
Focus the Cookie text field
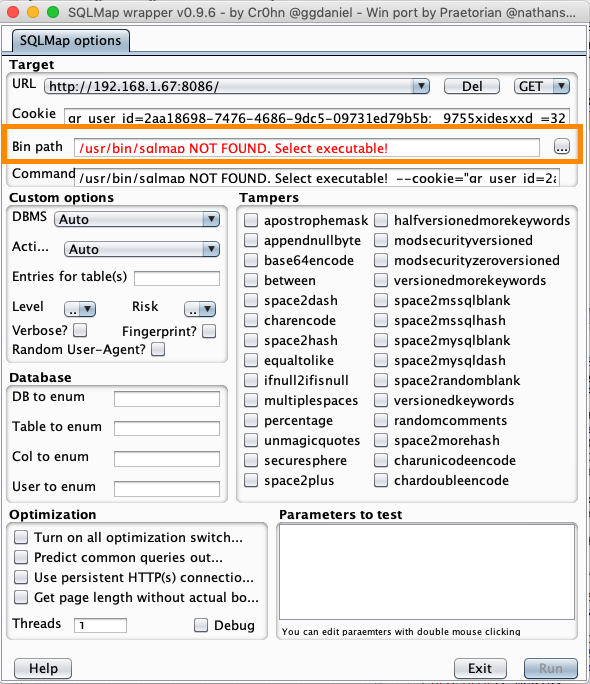(317, 117)
